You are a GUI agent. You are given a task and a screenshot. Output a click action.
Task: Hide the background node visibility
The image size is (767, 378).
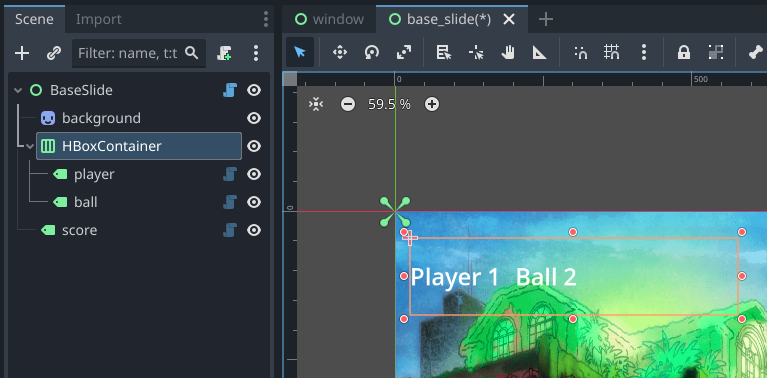253,118
